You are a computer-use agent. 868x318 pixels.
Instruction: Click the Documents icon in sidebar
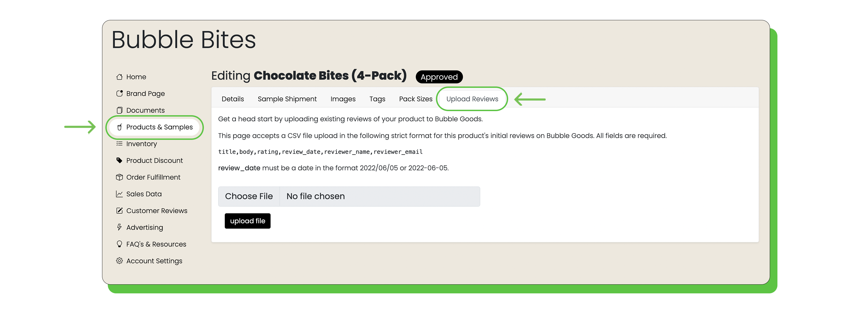(119, 110)
